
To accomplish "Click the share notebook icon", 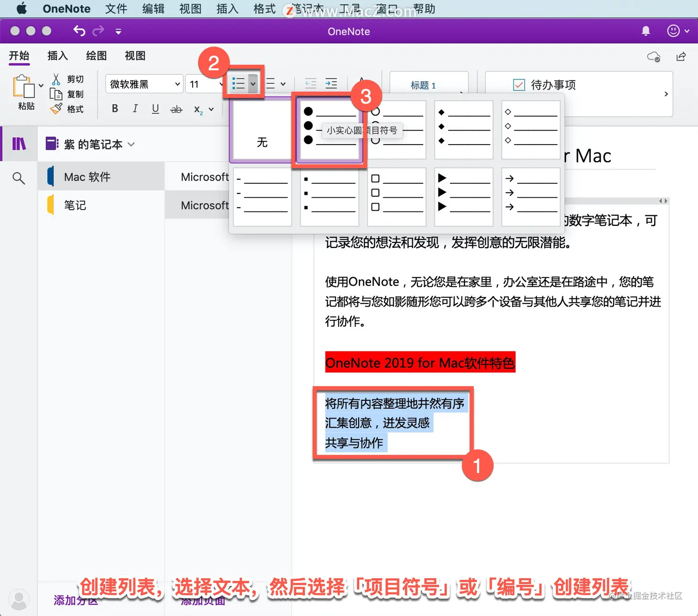I will point(681,56).
